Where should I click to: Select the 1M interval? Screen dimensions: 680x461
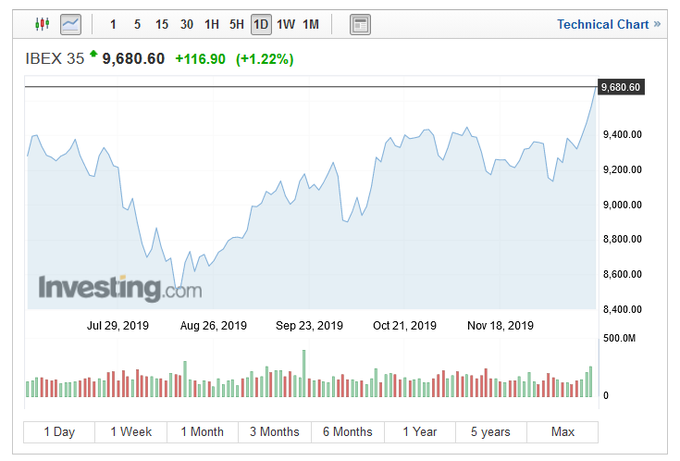[x=311, y=24]
